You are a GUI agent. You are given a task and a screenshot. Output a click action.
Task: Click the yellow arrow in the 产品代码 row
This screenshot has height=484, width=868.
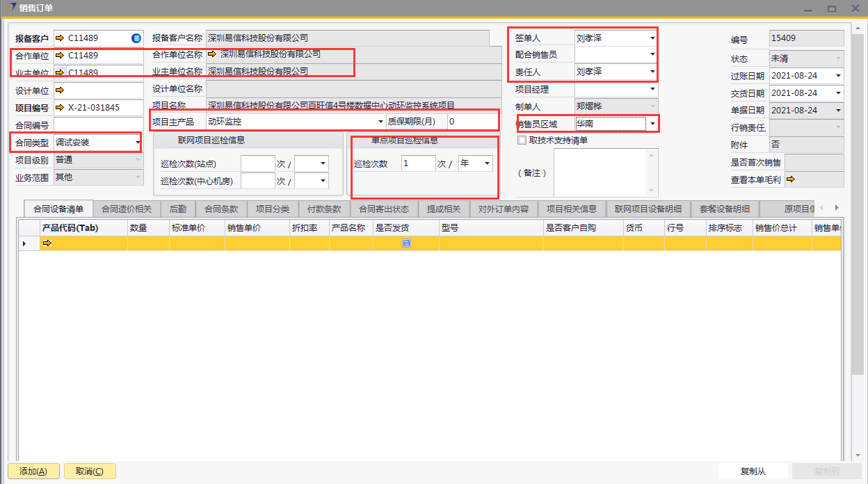click(47, 243)
